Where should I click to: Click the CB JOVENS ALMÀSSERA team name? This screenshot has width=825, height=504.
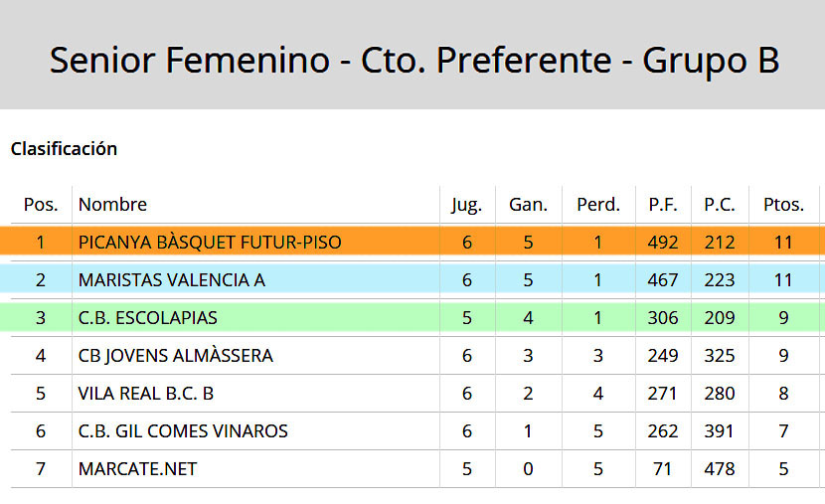[176, 356]
